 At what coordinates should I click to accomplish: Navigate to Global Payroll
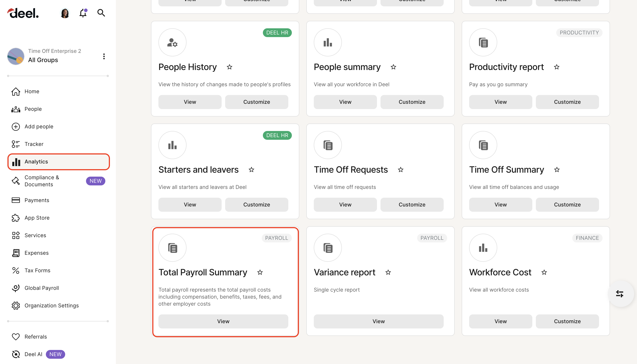(41, 288)
